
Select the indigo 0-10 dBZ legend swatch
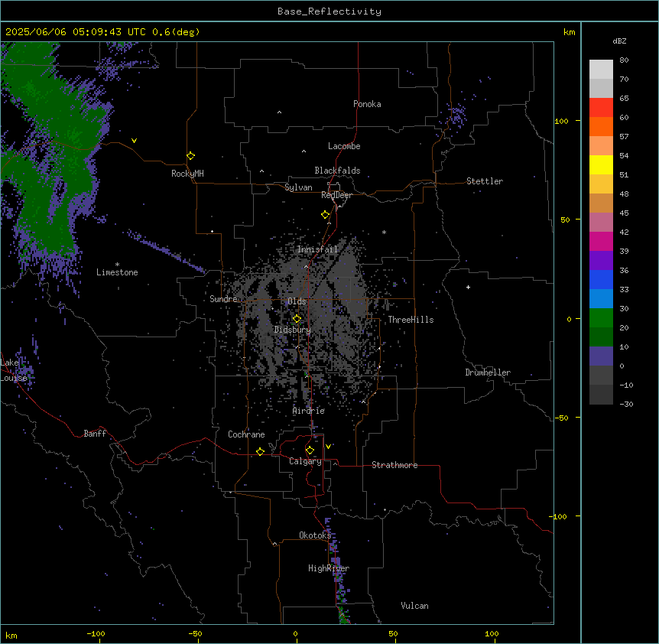601,356
